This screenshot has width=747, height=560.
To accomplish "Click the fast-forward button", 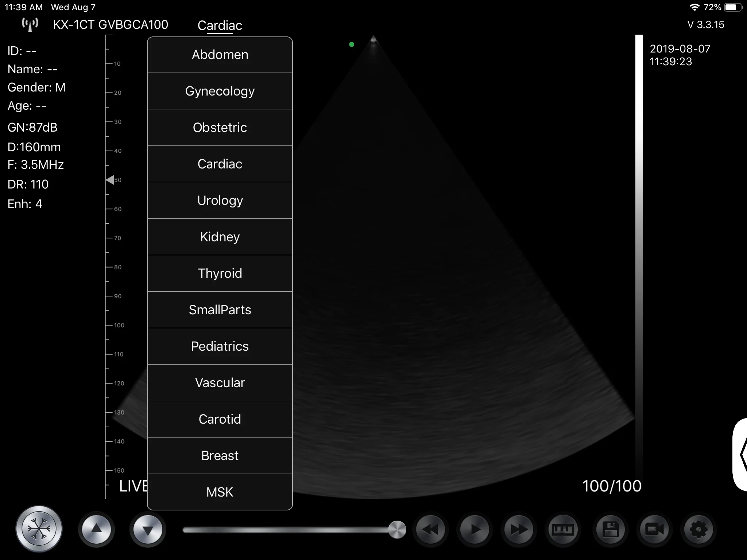I will point(519,529).
